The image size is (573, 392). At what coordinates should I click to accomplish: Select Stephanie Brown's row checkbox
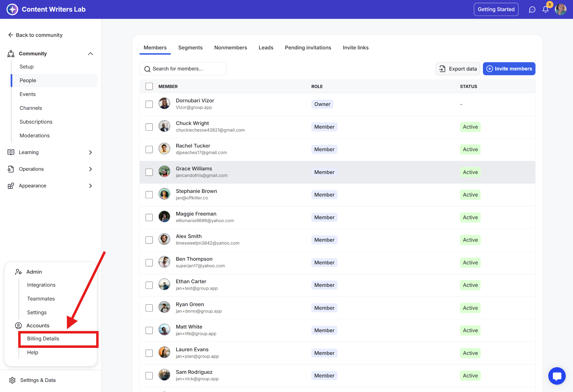click(149, 195)
